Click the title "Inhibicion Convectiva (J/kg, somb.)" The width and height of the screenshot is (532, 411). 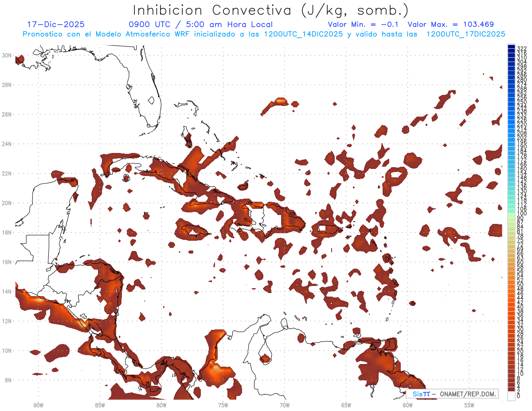271,10
